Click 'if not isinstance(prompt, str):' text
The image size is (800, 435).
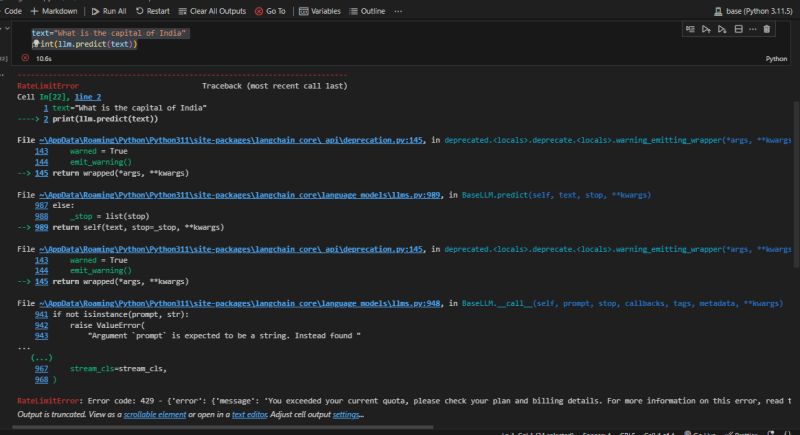[120, 315]
